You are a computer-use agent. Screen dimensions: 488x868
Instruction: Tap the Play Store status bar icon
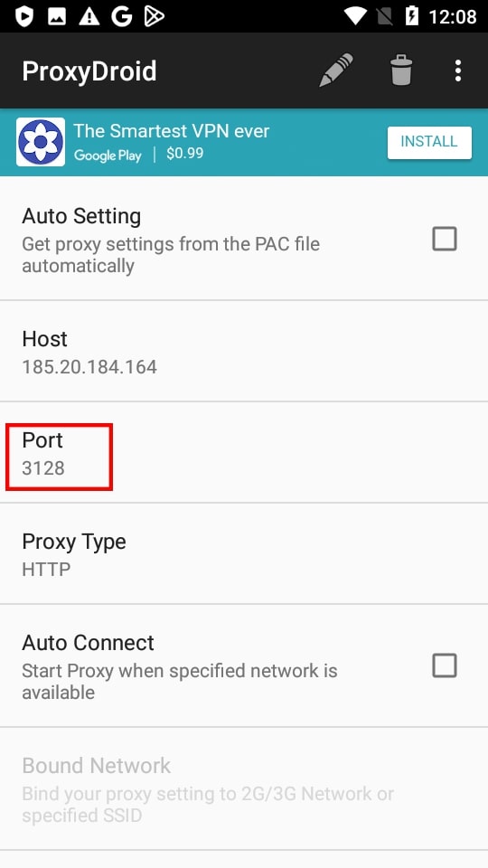pos(154,16)
